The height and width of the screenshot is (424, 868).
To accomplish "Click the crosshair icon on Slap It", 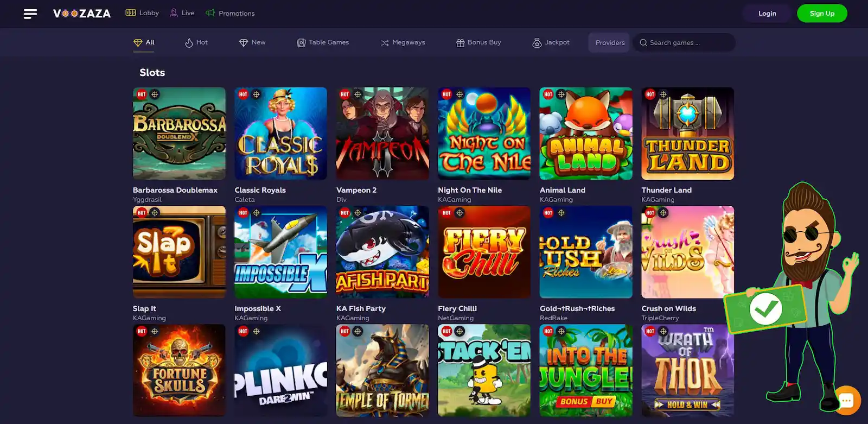I will (155, 213).
